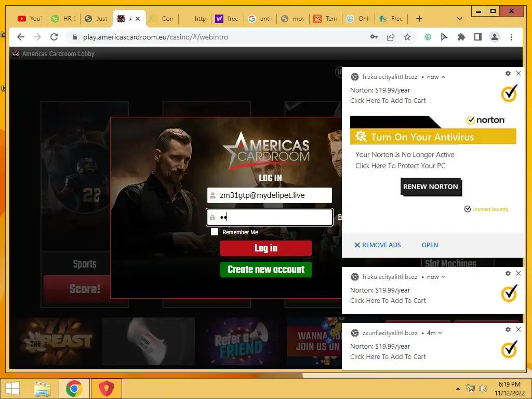Click the paper-plane extension icon
Image resolution: width=532 pixels, height=399 pixels.
[x=444, y=37]
